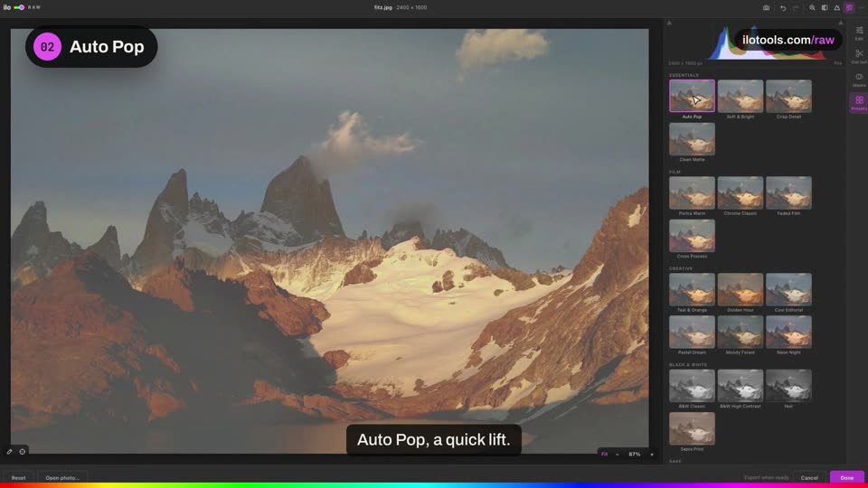Click the 87% zoom level value
This screenshot has height=488, width=868.
(635, 455)
